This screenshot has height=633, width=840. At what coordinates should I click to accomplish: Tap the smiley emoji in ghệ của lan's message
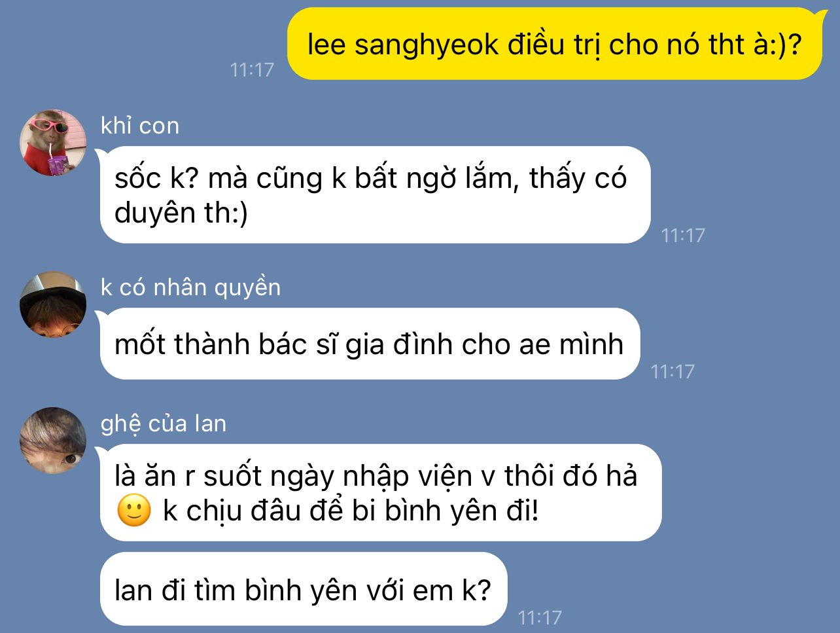click(x=134, y=511)
